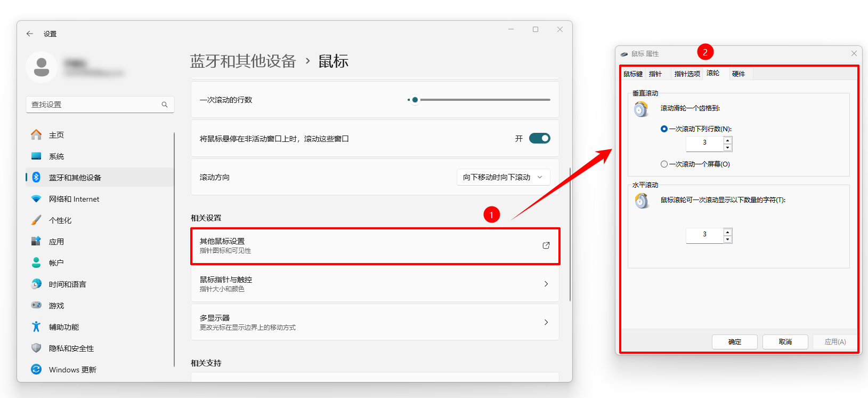Click the settings content scrollbar
Image resolution: width=868 pixels, height=398 pixels.
coord(570,235)
